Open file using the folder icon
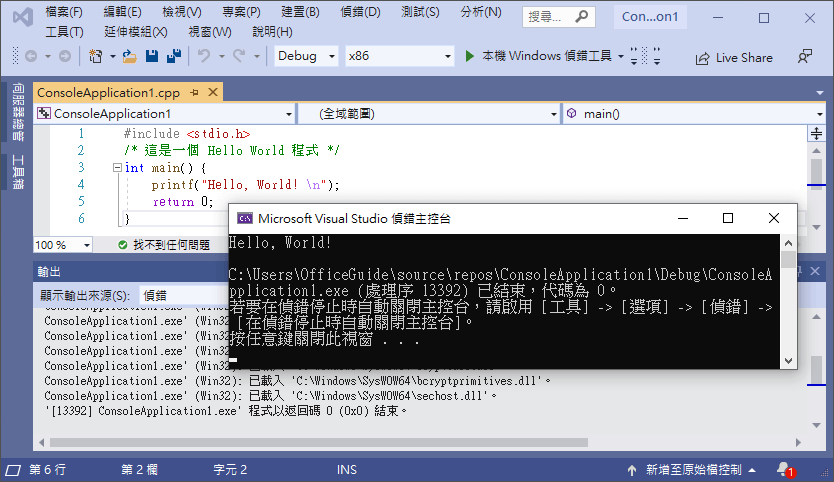The image size is (834, 482). [x=129, y=56]
